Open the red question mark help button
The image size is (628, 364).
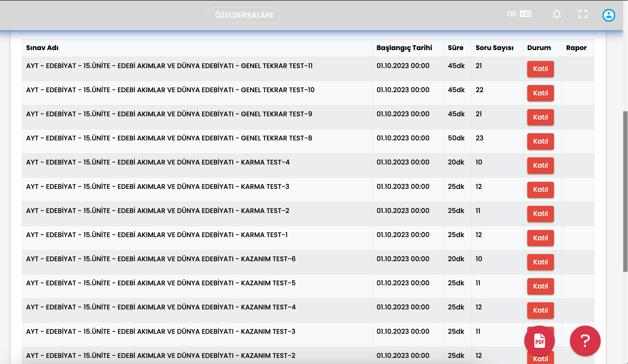pyautogui.click(x=585, y=341)
